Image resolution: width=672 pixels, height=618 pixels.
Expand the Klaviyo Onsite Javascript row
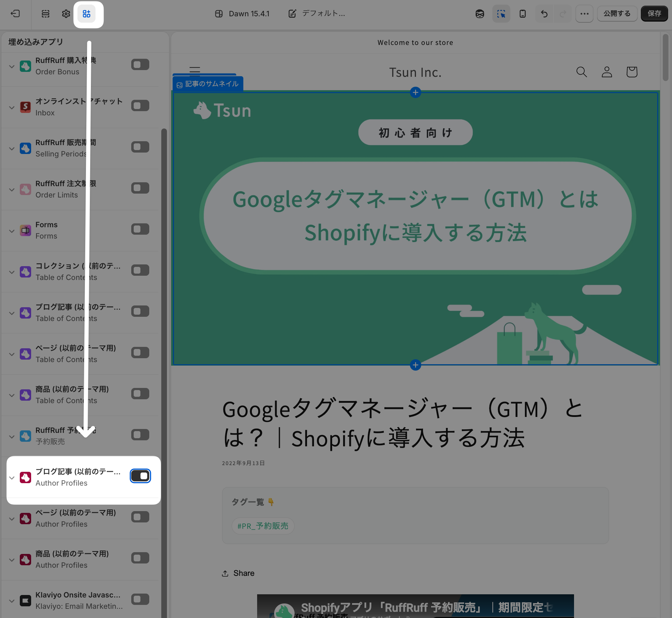click(x=12, y=601)
